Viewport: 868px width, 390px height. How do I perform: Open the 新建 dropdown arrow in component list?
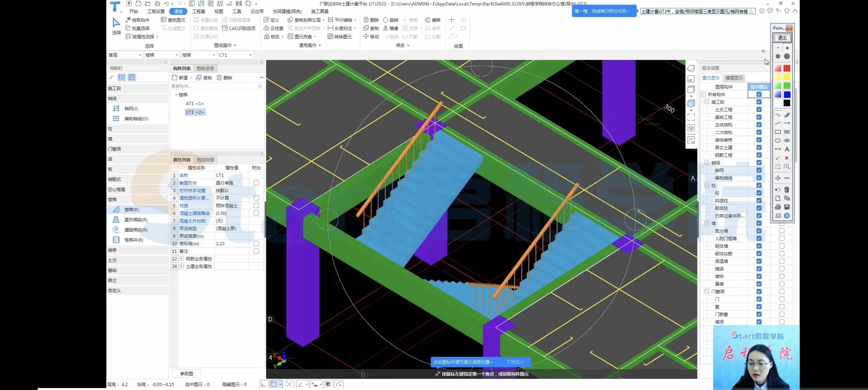click(x=191, y=78)
